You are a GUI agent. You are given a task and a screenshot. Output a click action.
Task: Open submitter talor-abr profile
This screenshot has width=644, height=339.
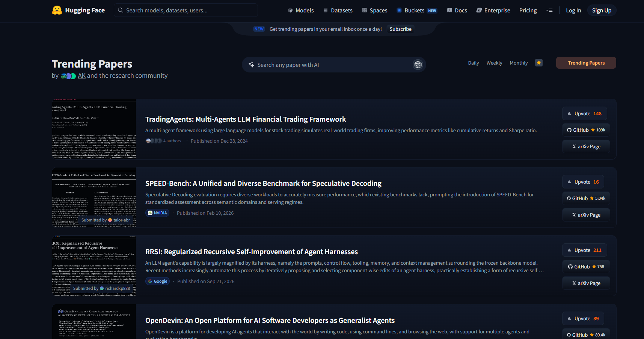tap(119, 220)
